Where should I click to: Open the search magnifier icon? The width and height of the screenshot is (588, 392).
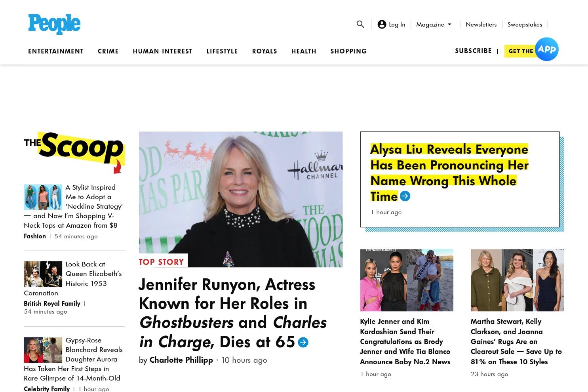pyautogui.click(x=360, y=24)
